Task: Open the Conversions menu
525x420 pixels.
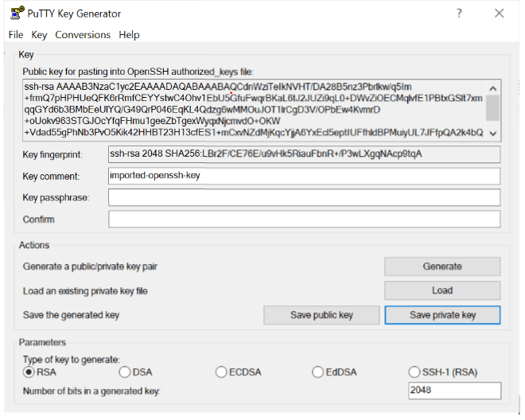Action: (83, 34)
